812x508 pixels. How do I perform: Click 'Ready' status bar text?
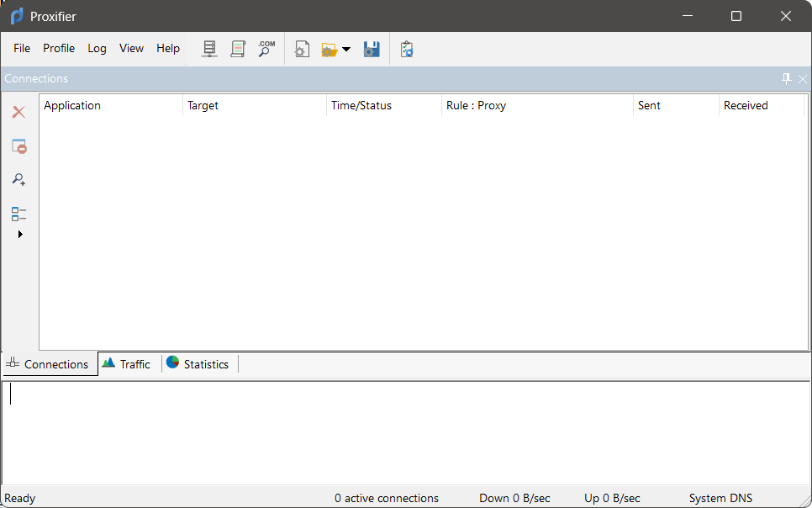click(x=19, y=498)
